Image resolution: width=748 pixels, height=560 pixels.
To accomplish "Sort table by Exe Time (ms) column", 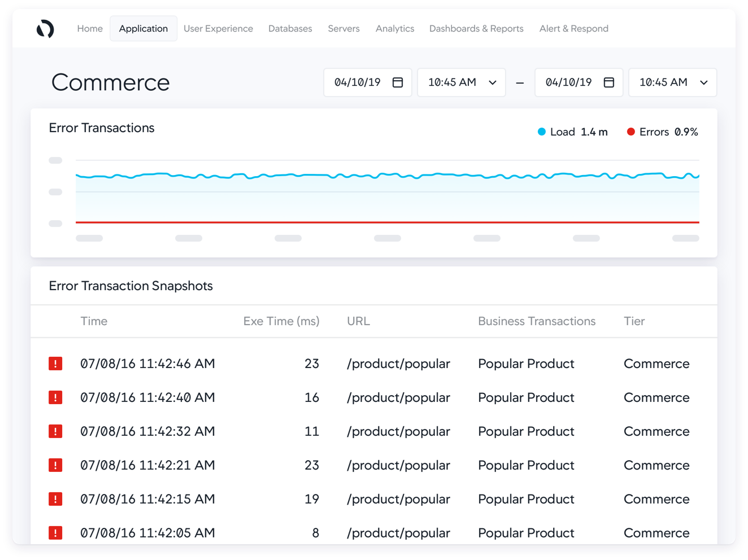I will pyautogui.click(x=281, y=321).
